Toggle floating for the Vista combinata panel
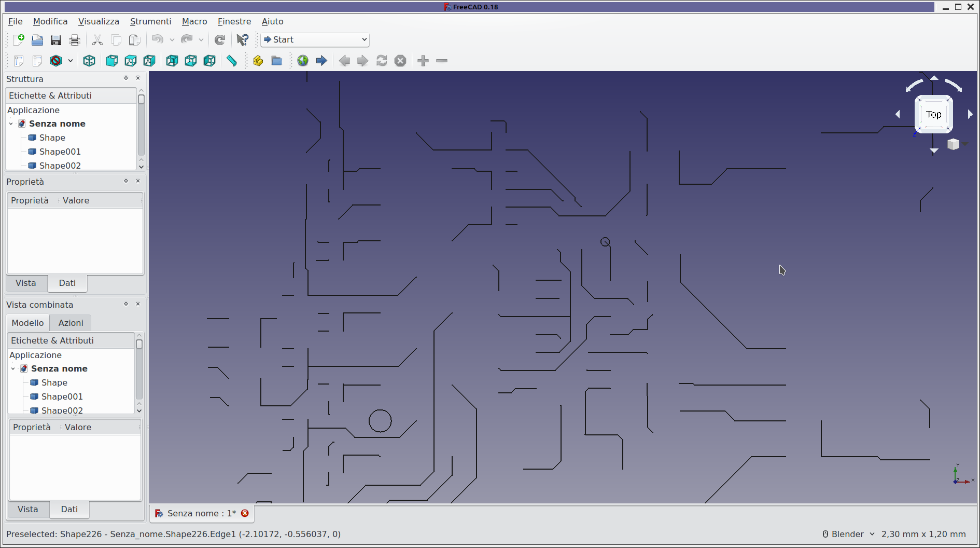Image resolution: width=980 pixels, height=548 pixels. point(126,304)
